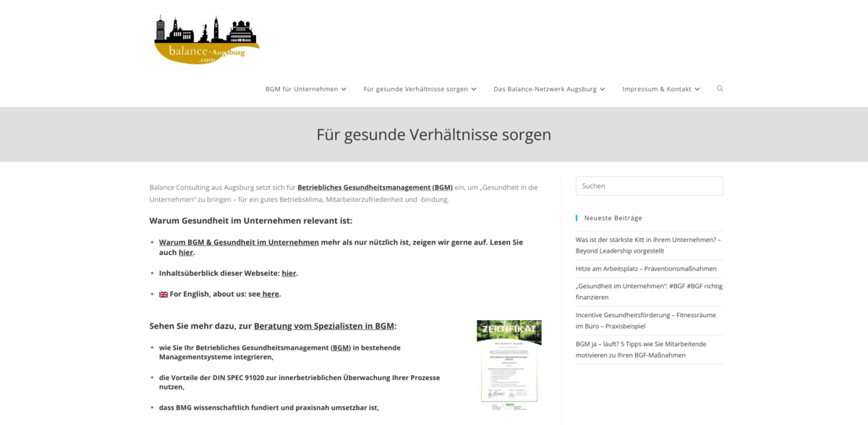Open Betriebliches Gesundheitsmanagement (BGM) link

point(375,187)
